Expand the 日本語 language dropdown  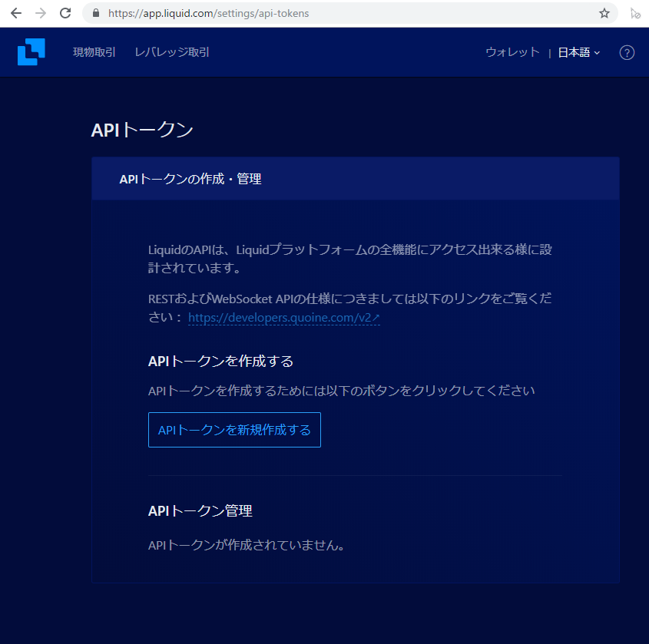point(578,52)
